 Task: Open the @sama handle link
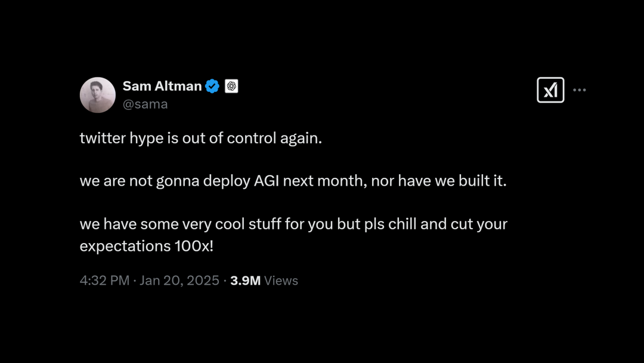coord(145,104)
